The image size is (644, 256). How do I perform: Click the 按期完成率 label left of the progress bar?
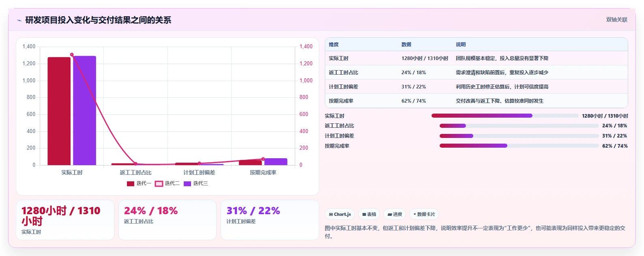pos(337,146)
